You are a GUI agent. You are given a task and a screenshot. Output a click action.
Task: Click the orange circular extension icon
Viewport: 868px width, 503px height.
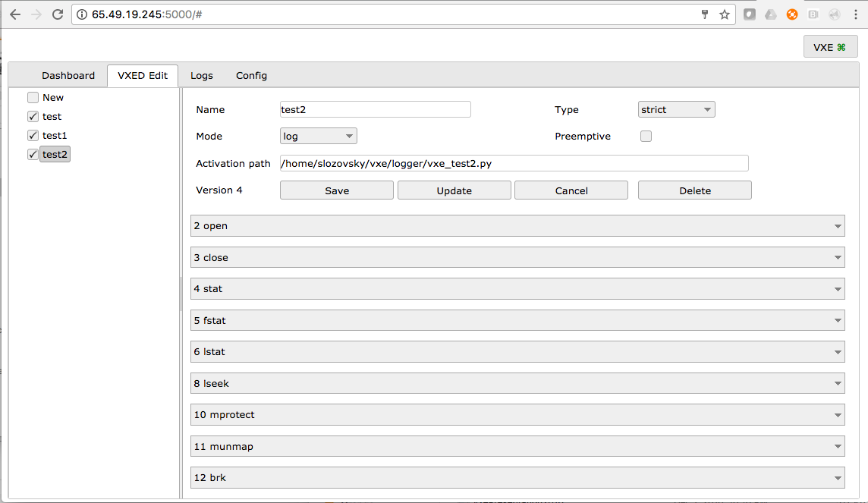point(792,14)
